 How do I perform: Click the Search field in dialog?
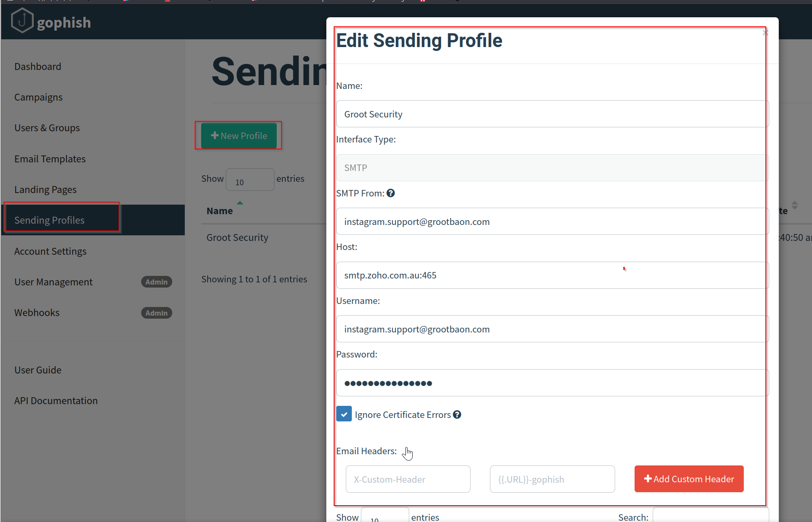tap(711, 516)
